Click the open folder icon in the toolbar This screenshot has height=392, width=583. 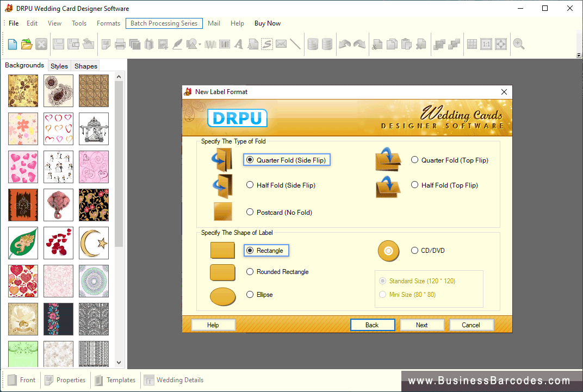pos(27,44)
